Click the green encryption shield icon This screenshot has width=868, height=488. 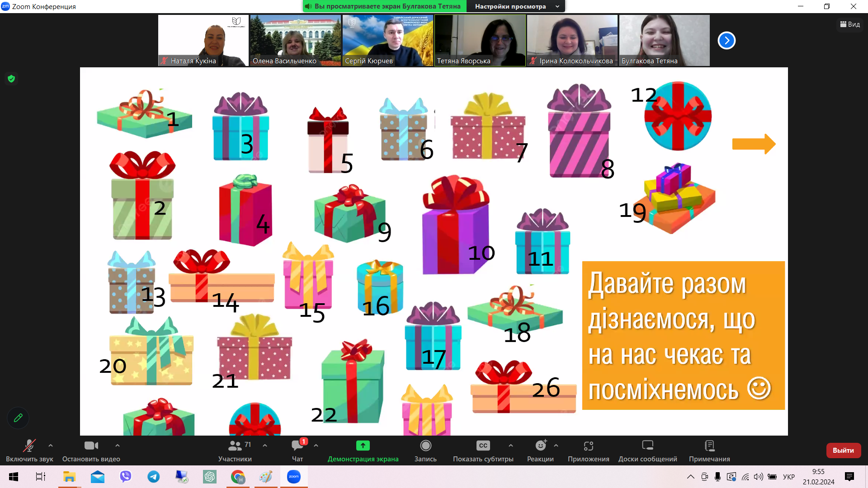(11, 79)
